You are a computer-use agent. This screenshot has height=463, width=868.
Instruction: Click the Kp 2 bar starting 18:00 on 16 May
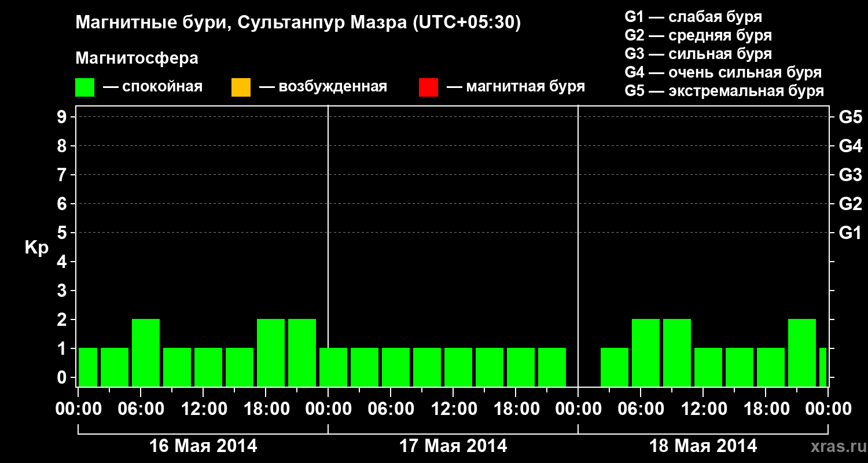point(271,352)
